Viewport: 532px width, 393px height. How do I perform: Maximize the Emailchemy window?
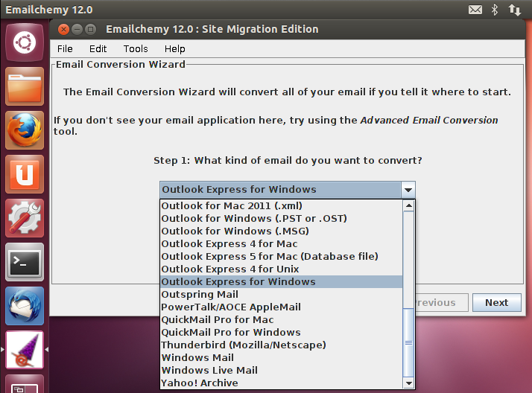point(90,30)
